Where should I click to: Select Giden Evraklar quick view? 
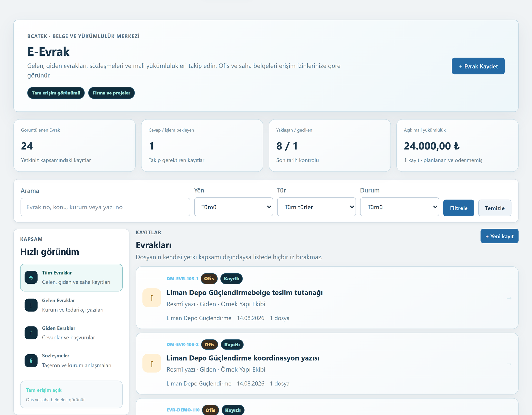[x=71, y=333]
